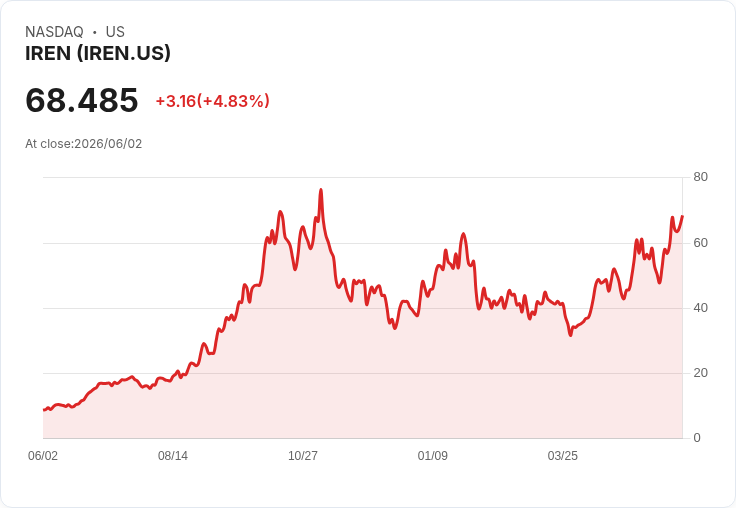Select the 08/14 date axis label
This screenshot has height=508, width=736.
[173, 456]
